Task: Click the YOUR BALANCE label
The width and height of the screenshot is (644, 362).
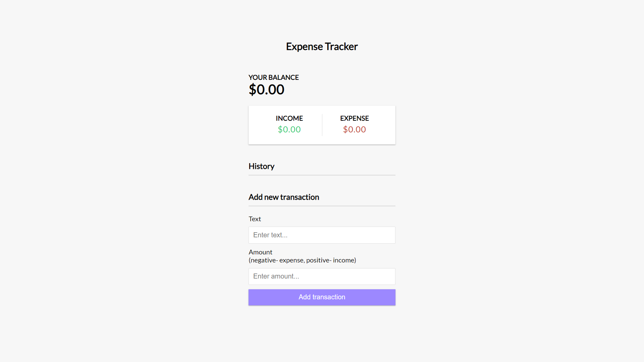Action: [273, 77]
